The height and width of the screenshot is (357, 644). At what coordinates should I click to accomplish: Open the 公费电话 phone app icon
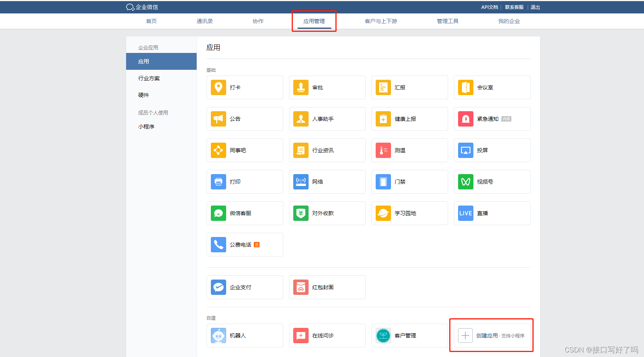(219, 245)
